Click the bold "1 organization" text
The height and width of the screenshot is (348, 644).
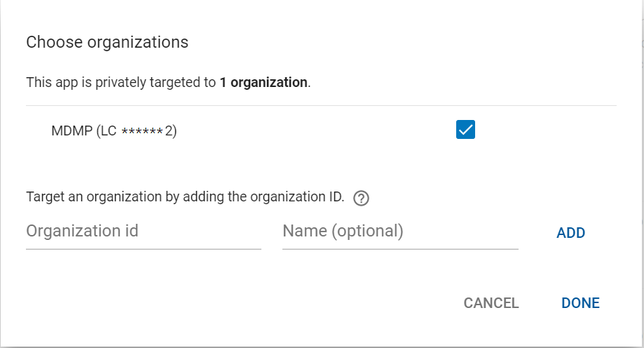(x=263, y=82)
